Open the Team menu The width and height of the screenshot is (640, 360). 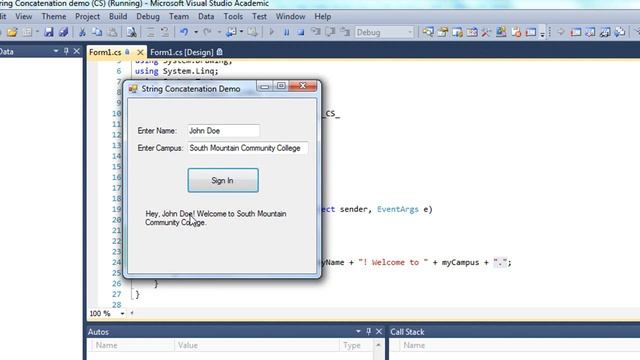[x=179, y=17]
